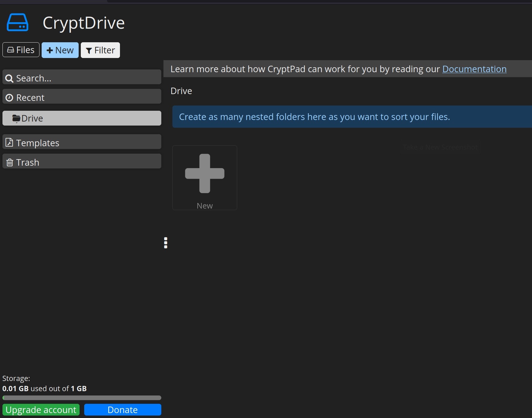Click the trash can icon
532x418 pixels.
tap(10, 162)
